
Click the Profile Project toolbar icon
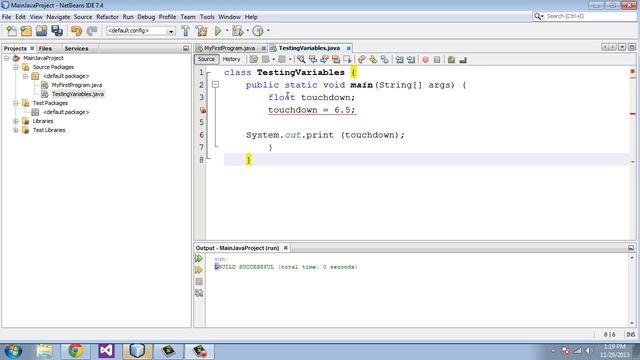point(258,31)
